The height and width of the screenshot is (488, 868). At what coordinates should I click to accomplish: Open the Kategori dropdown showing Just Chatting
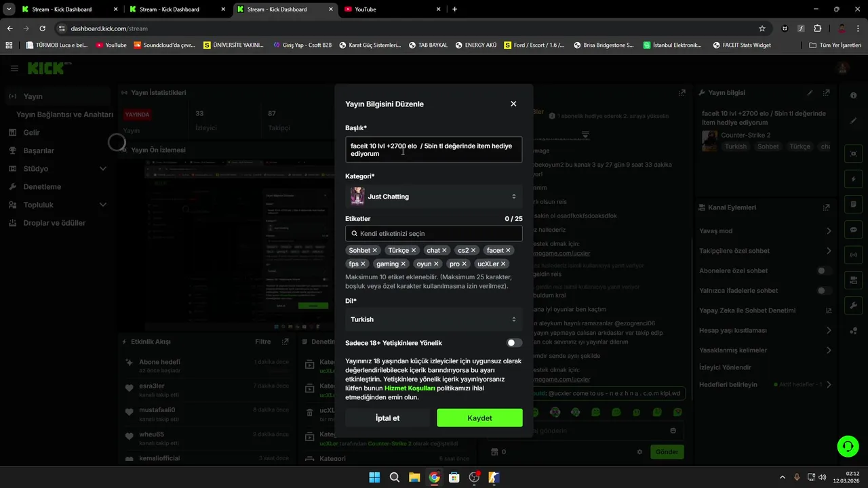[x=434, y=197]
